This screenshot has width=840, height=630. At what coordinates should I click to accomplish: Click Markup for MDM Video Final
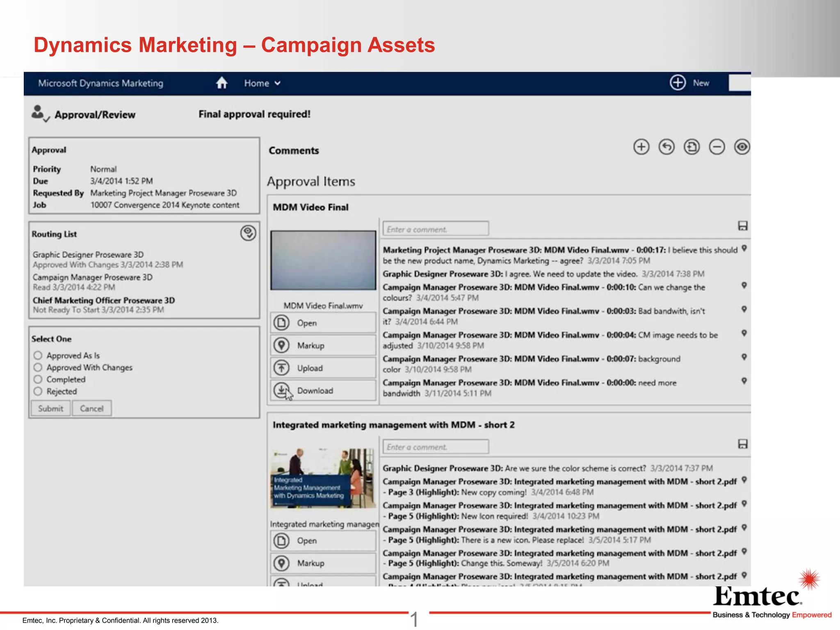point(323,345)
